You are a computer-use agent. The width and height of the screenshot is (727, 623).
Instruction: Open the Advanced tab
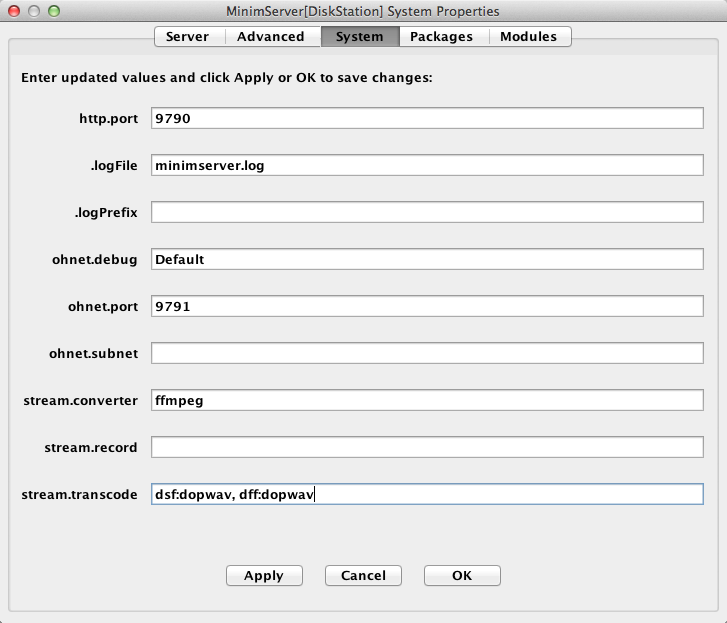pos(271,37)
